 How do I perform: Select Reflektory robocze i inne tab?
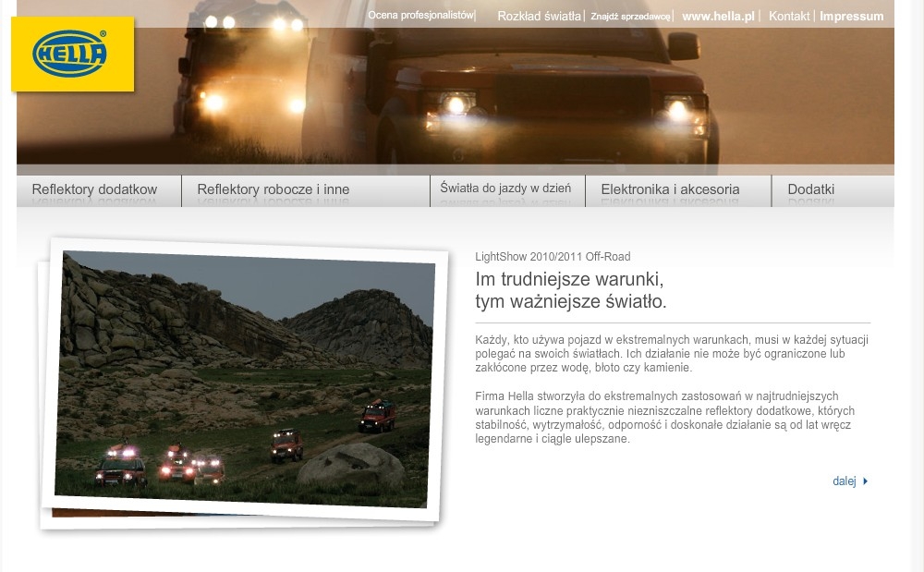click(x=306, y=190)
